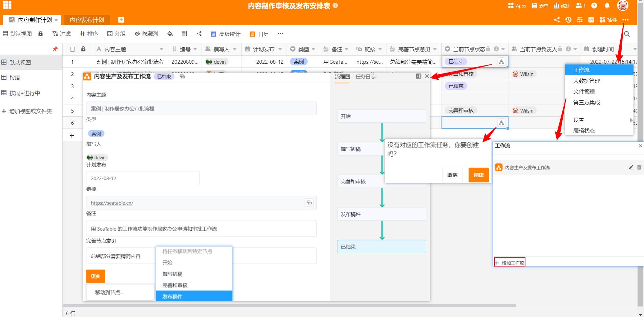The image size is (644, 317).
Task: Open the 撰写人 column dropdown
Action: click(234, 49)
